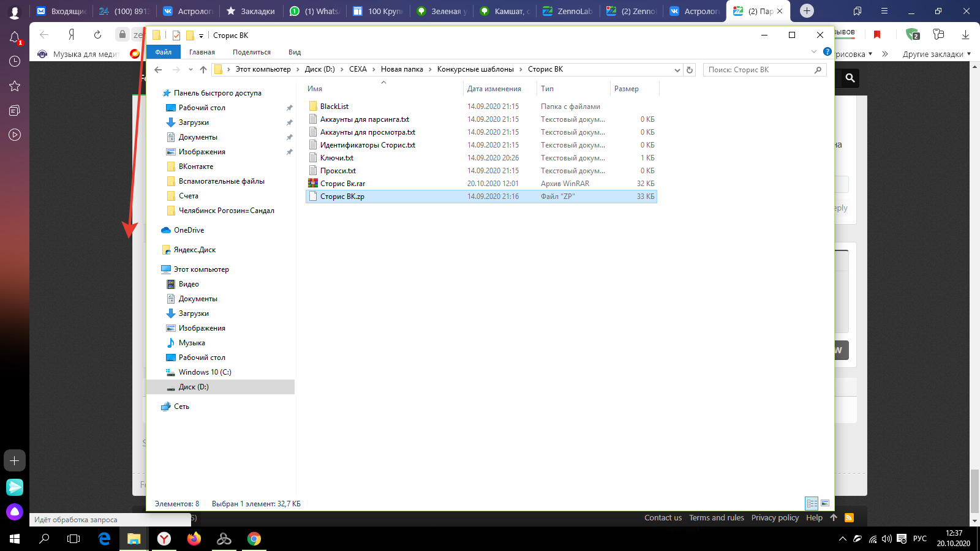The height and width of the screenshot is (551, 980).
Task: Open Contact us footer link
Action: click(x=663, y=518)
